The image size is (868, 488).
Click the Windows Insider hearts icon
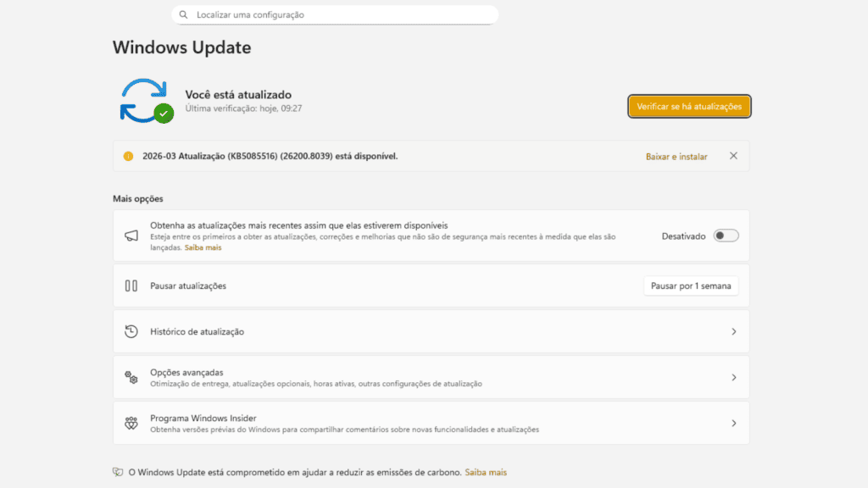coord(131,424)
